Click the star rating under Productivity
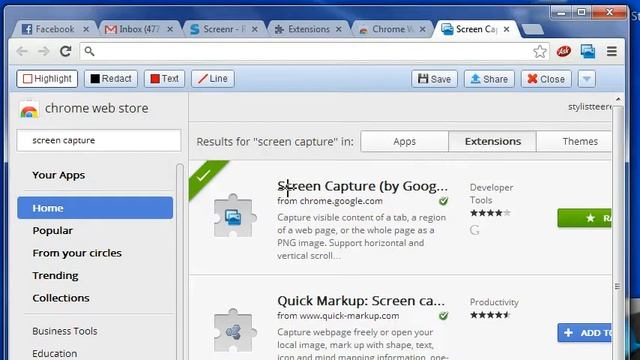 (x=490, y=315)
